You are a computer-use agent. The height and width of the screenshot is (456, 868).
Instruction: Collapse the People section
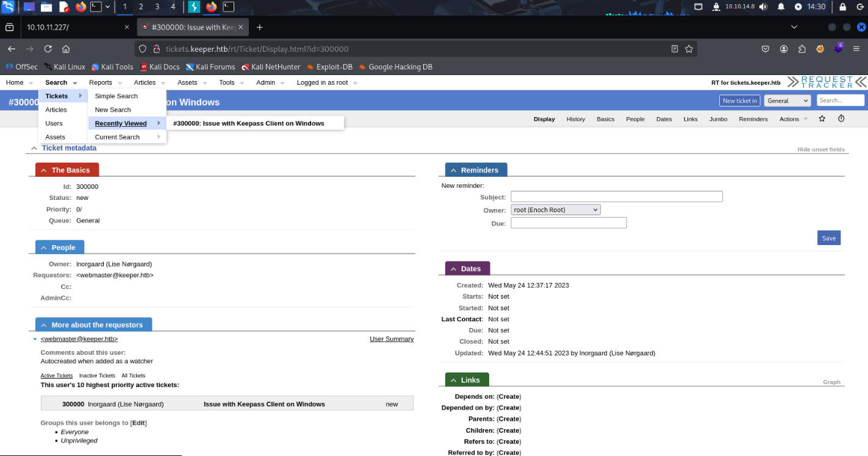click(x=44, y=248)
